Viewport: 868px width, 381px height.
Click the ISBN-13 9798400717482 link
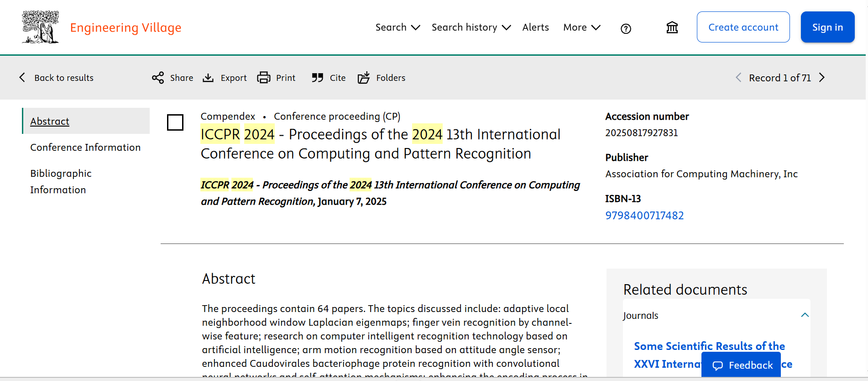coord(644,216)
